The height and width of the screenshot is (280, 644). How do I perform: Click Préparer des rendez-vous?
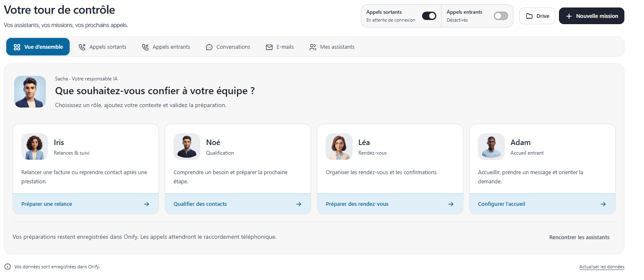(390, 204)
